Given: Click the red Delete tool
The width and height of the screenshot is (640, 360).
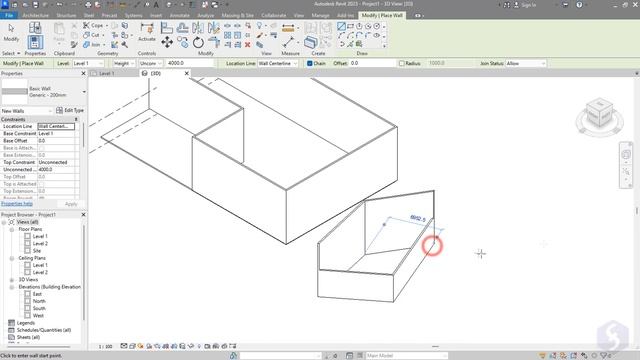Looking at the screenshot, I should (x=247, y=44).
